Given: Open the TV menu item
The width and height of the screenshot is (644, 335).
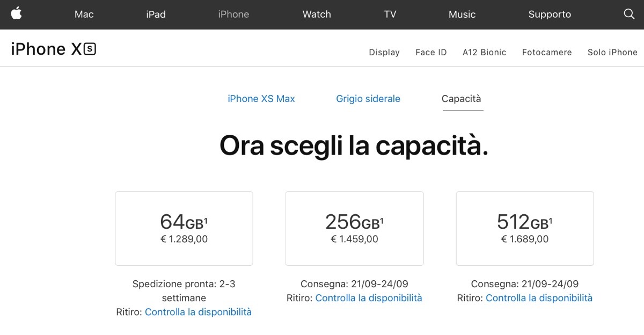Looking at the screenshot, I should 390,14.
